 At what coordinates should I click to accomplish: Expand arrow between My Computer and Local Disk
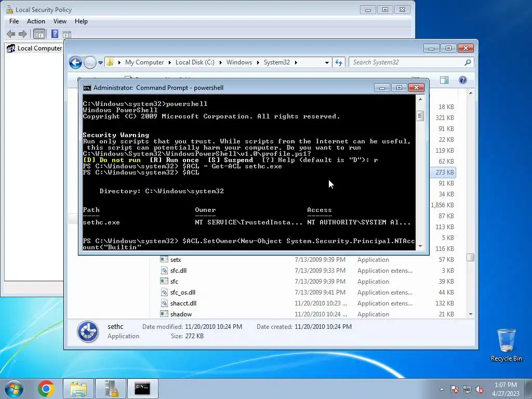tap(170, 62)
